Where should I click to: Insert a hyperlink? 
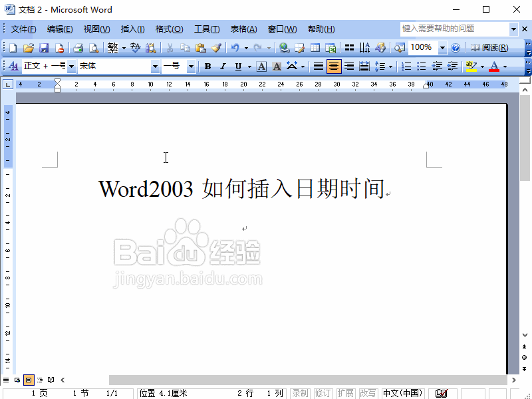283,47
